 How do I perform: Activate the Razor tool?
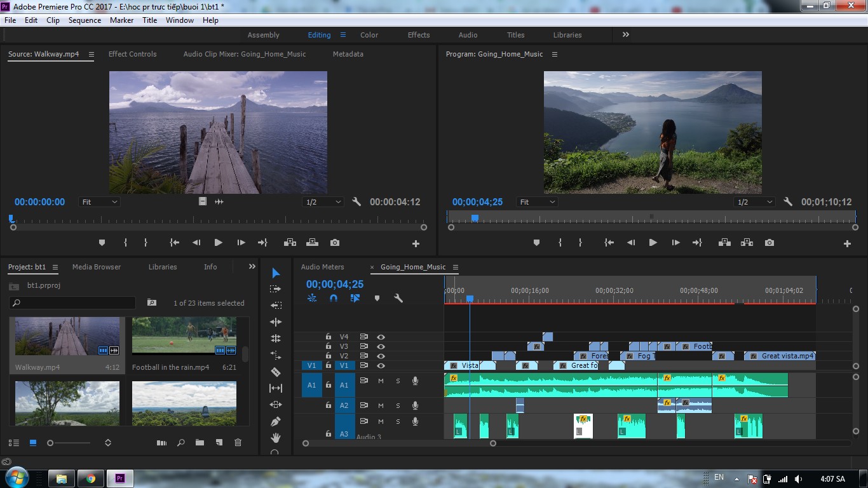(276, 372)
